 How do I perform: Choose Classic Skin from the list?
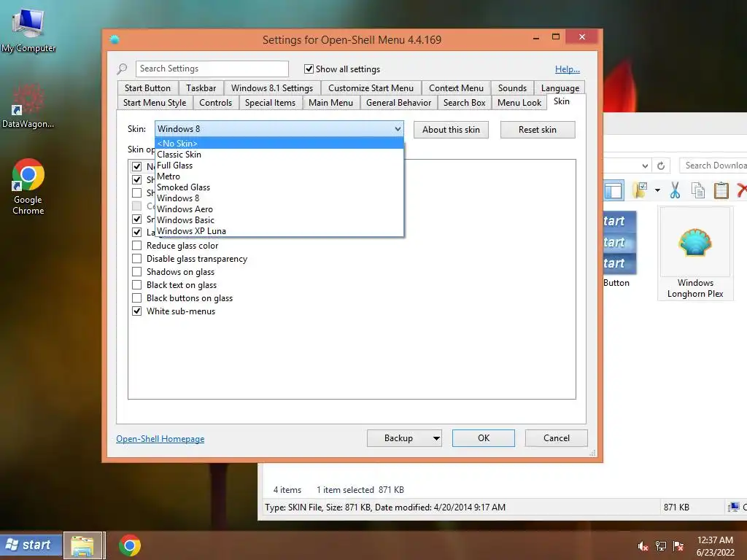click(x=279, y=155)
